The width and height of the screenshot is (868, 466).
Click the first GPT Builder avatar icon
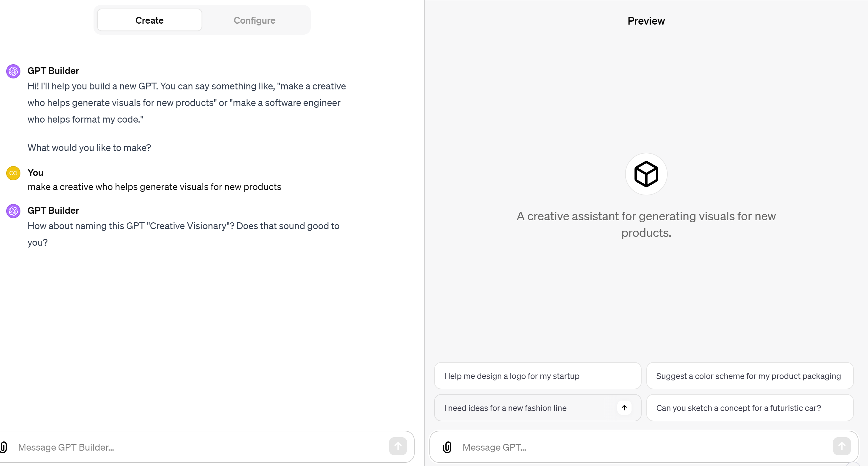[14, 71]
